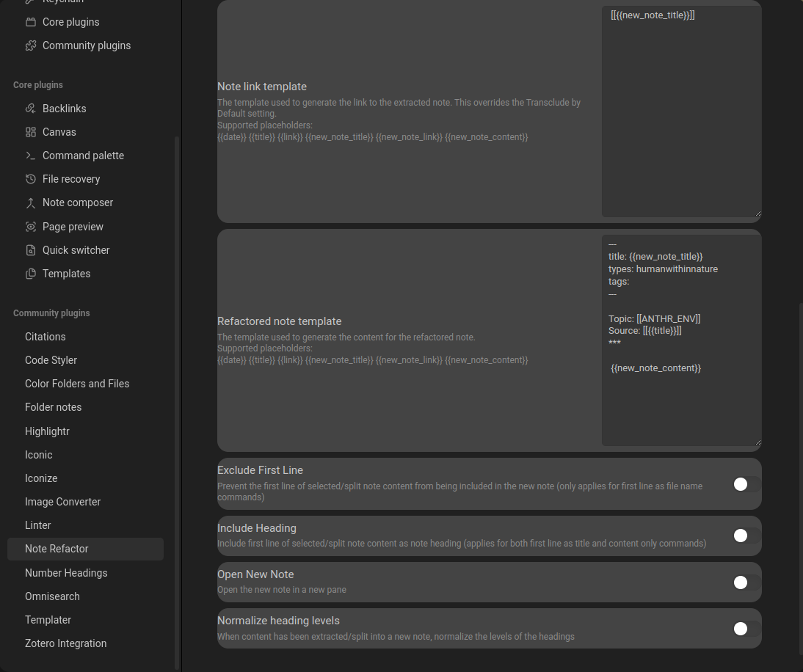Click the Command palette terminal icon
Screen dimensions: 803x672
31,156
